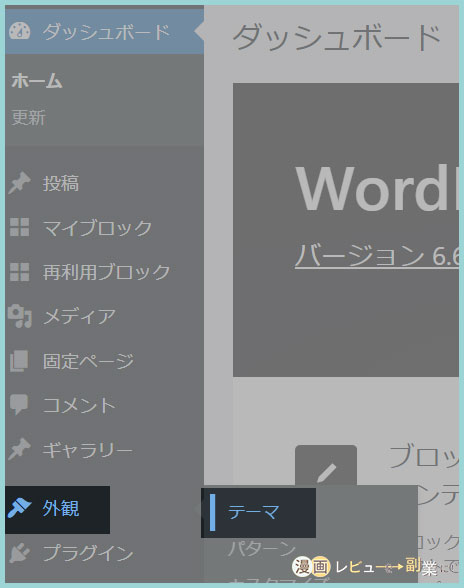Image resolution: width=464 pixels, height=588 pixels.
Task: Click the plug icon beside プラグイン
Action: 20,553
